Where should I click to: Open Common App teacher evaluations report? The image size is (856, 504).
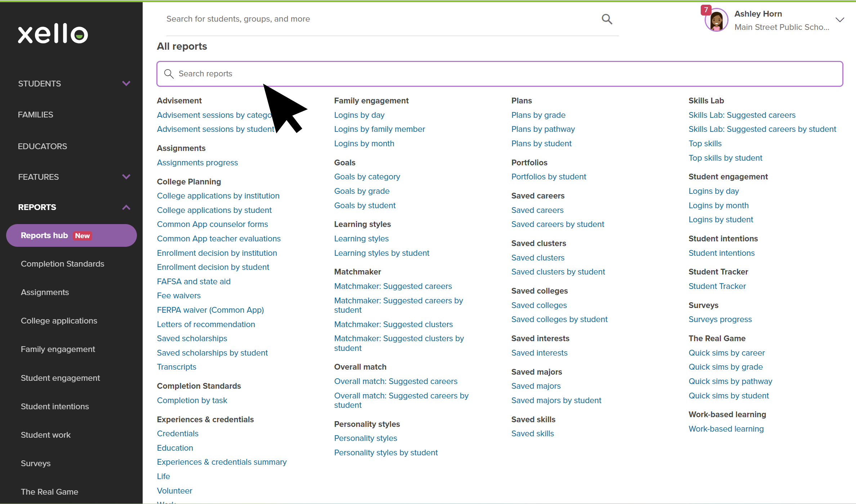coord(219,238)
